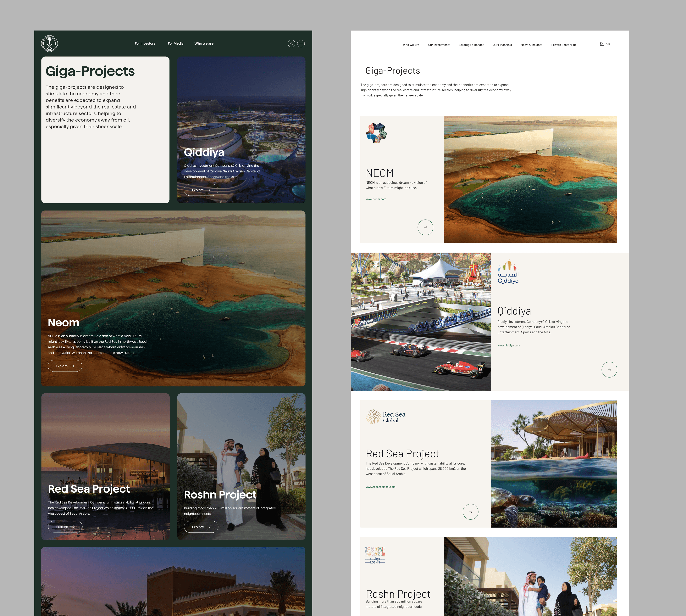Click Explore button on Neom dark card
Screen dimensions: 686x616
[65, 366]
